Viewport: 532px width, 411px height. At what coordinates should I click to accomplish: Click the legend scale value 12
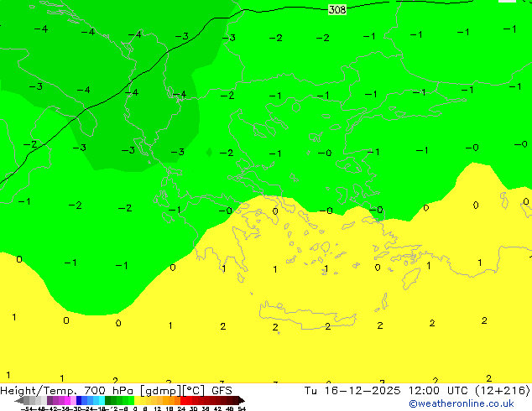coord(158,408)
